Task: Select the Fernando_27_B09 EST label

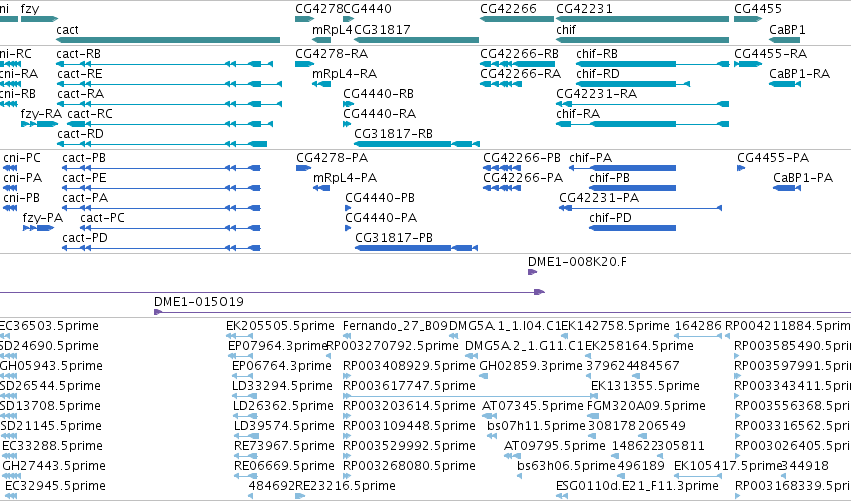Action: [396, 326]
